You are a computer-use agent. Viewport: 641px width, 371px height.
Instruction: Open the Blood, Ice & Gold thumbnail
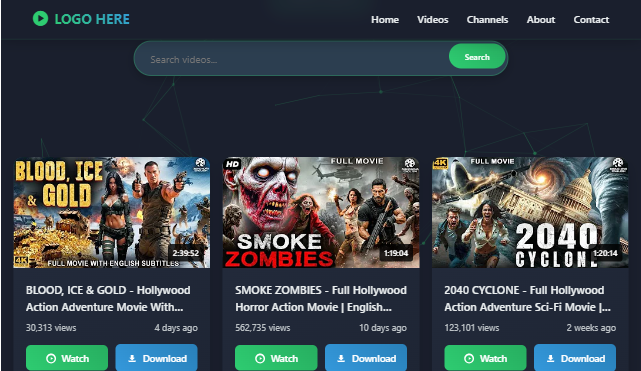(x=112, y=212)
